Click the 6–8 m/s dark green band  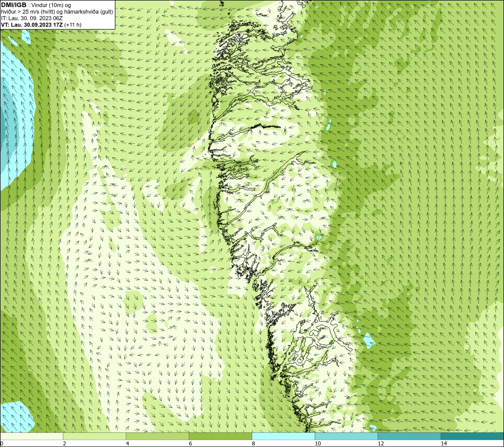click(221, 436)
